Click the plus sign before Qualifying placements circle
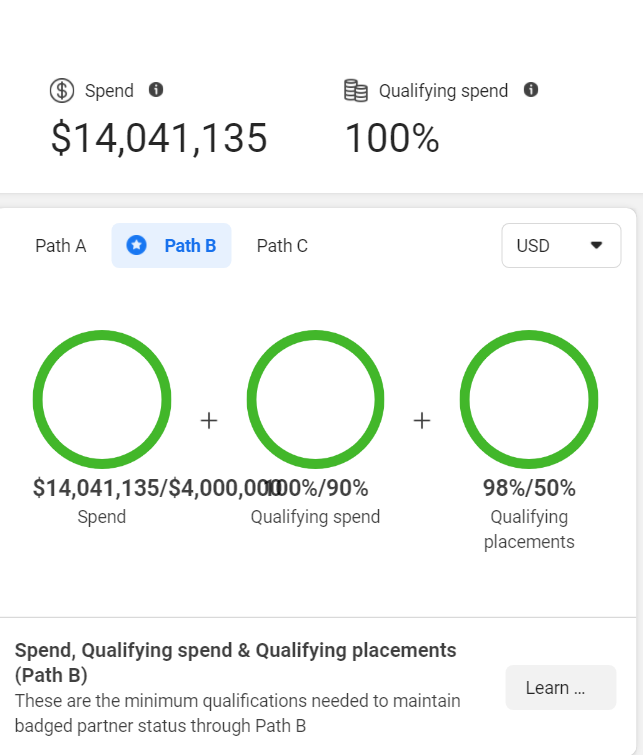Viewport: 643px width, 755px height. point(422,420)
